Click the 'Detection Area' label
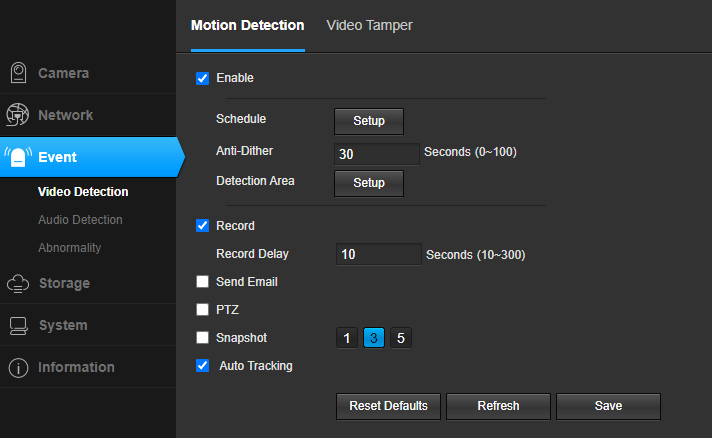This screenshot has width=712, height=438. (x=255, y=181)
